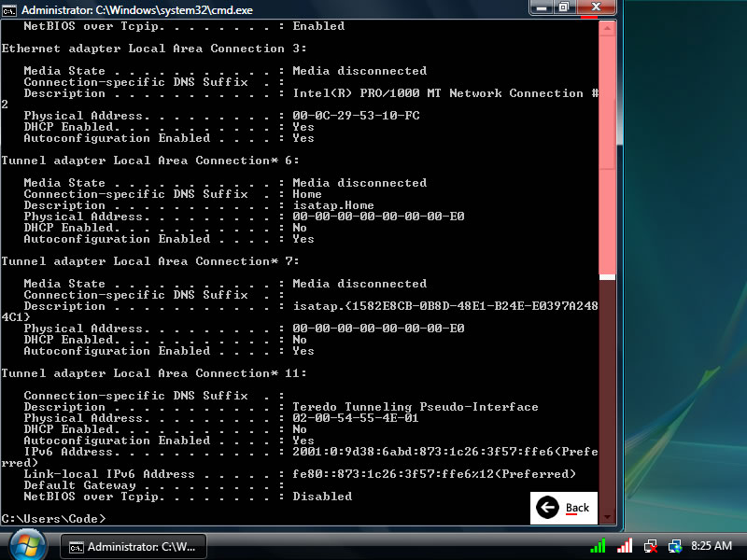Click heading 'Ethernet adapter Local Area Connection 3:'

tap(154, 49)
